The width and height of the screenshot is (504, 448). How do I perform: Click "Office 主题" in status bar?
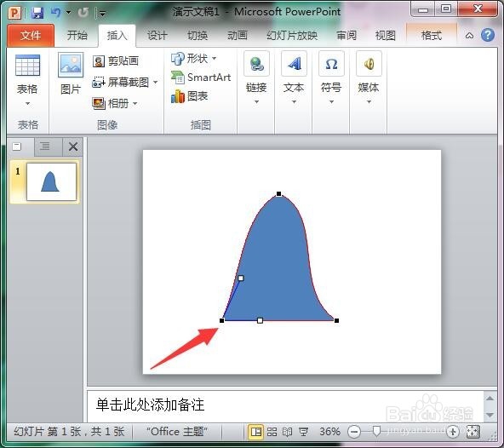(177, 432)
